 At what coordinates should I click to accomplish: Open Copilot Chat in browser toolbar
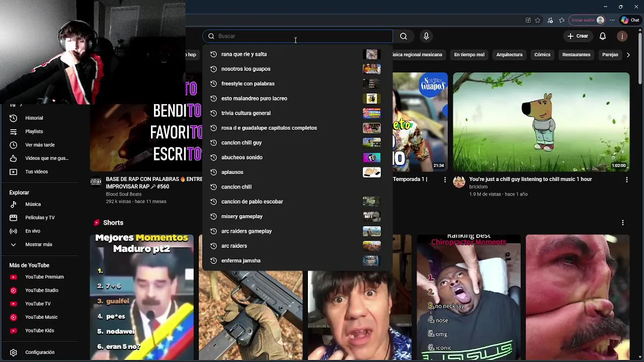[x=629, y=20]
